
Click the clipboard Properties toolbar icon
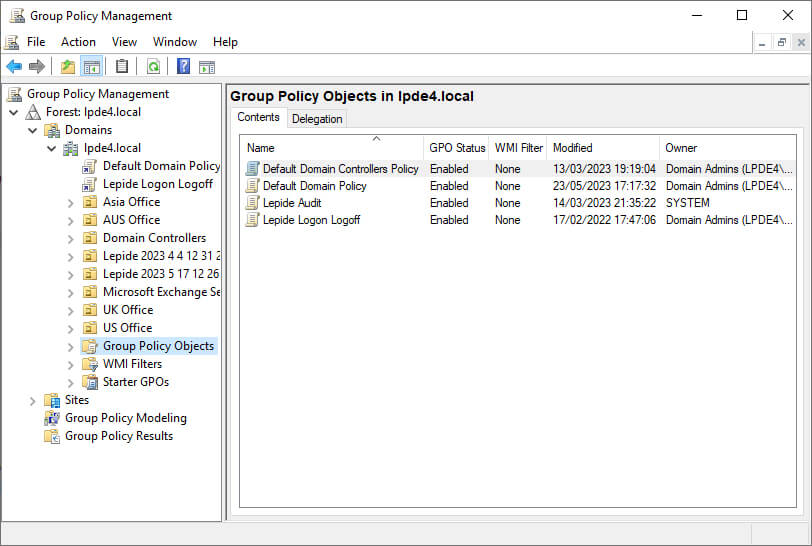[122, 67]
